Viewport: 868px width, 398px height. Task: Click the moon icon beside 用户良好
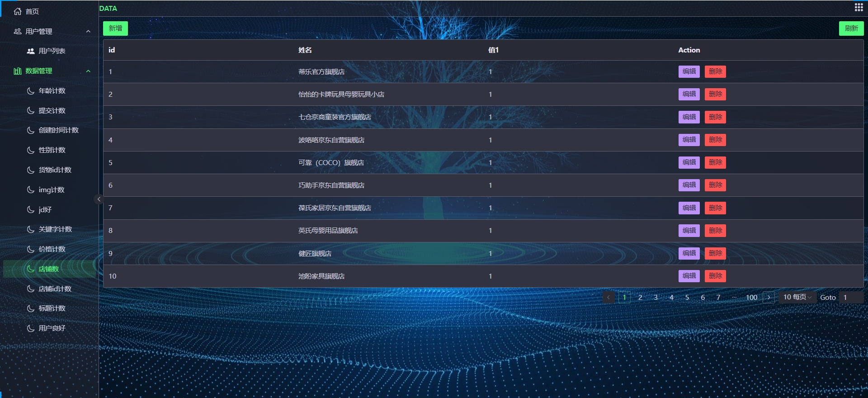31,328
